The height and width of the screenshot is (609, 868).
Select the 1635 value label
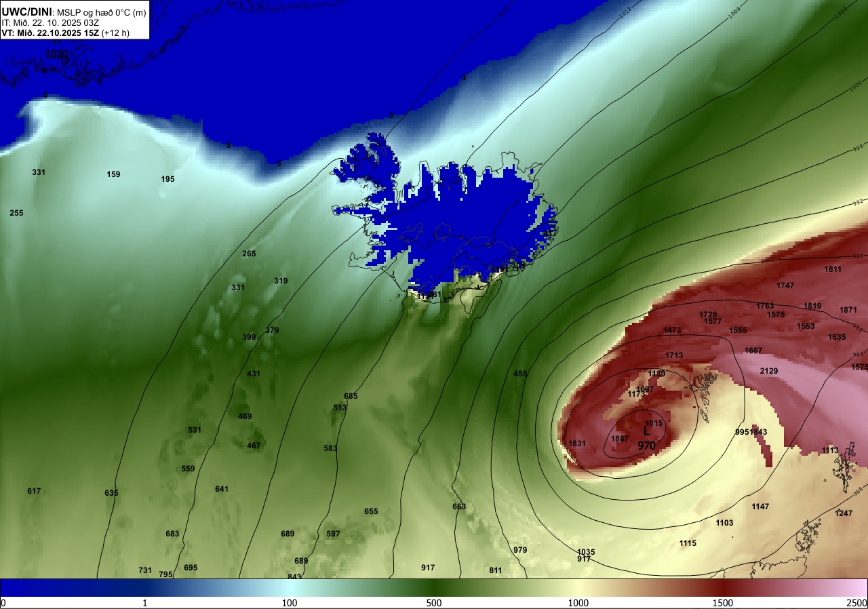(x=837, y=337)
